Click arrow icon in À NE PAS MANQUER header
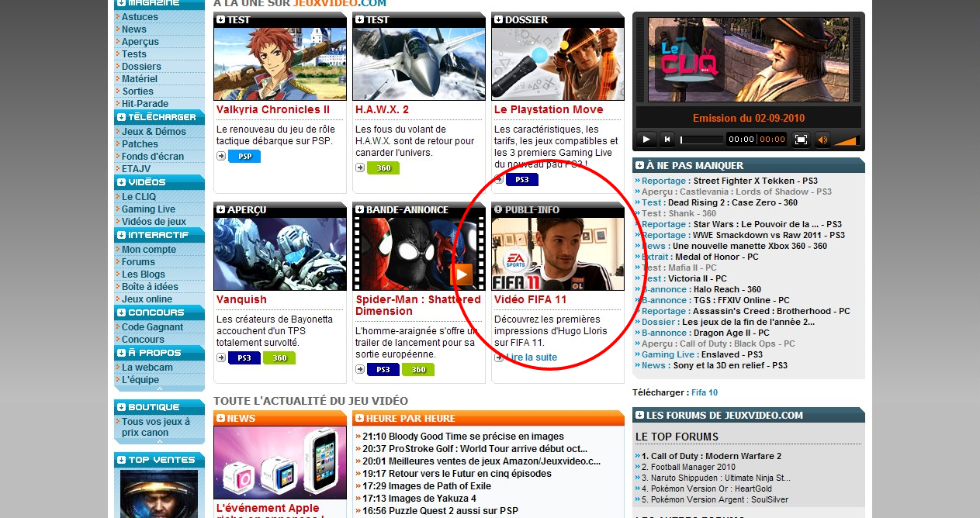980x518 pixels. [x=639, y=165]
